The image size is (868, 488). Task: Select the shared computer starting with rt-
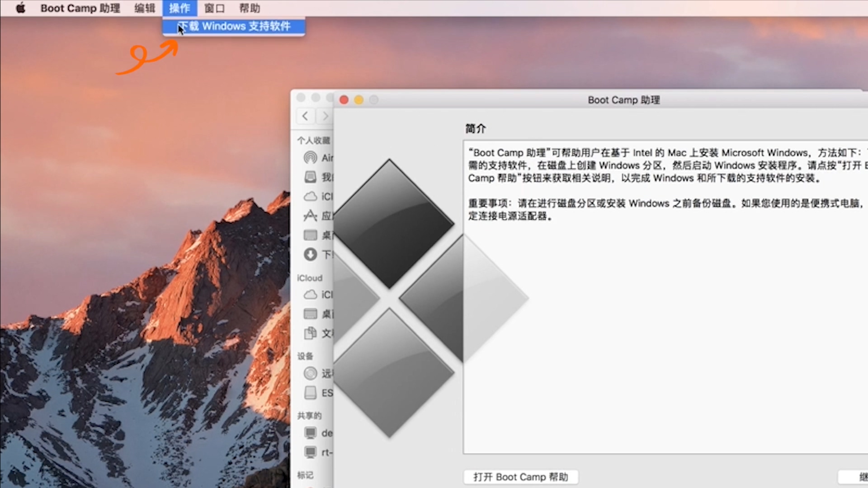click(x=318, y=452)
